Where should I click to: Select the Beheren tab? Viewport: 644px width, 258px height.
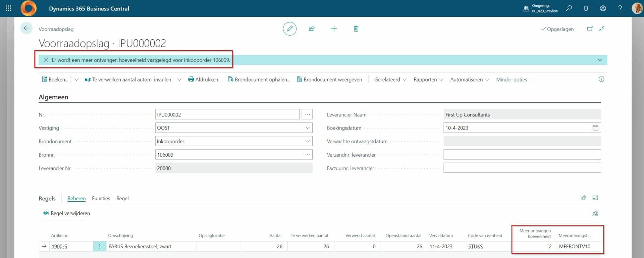(x=76, y=198)
